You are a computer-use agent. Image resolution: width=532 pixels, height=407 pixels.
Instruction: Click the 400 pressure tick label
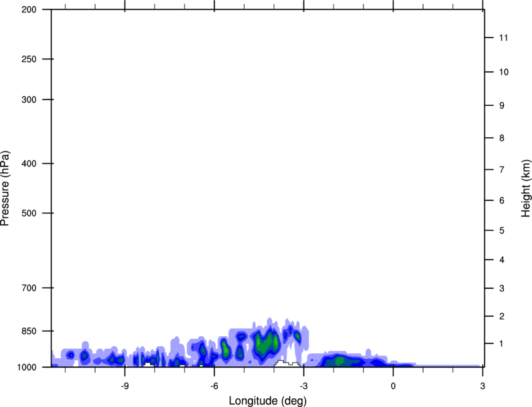(29, 163)
